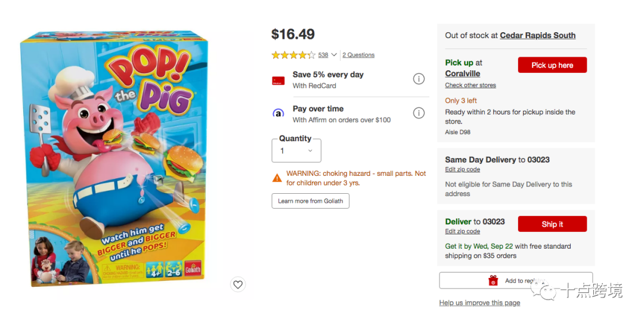This screenshot has height=319, width=644.
Task: Edit zip code for Same Day Delivery
Action: [x=462, y=169]
